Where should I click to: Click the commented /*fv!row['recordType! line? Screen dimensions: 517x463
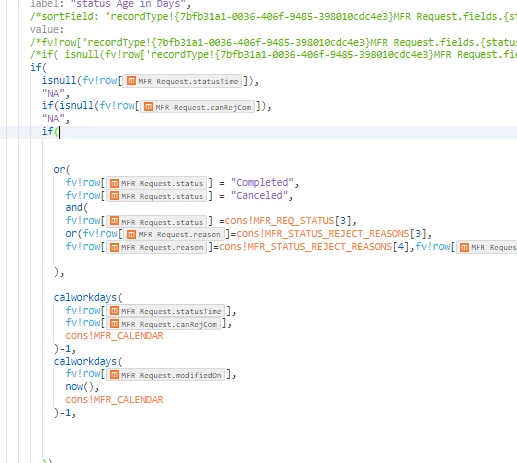pos(273,42)
